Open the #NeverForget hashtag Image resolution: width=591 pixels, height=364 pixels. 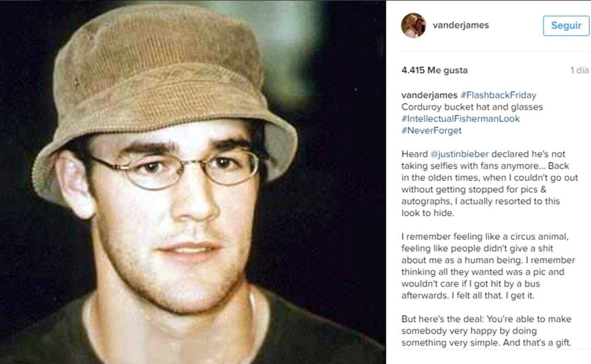[431, 131]
